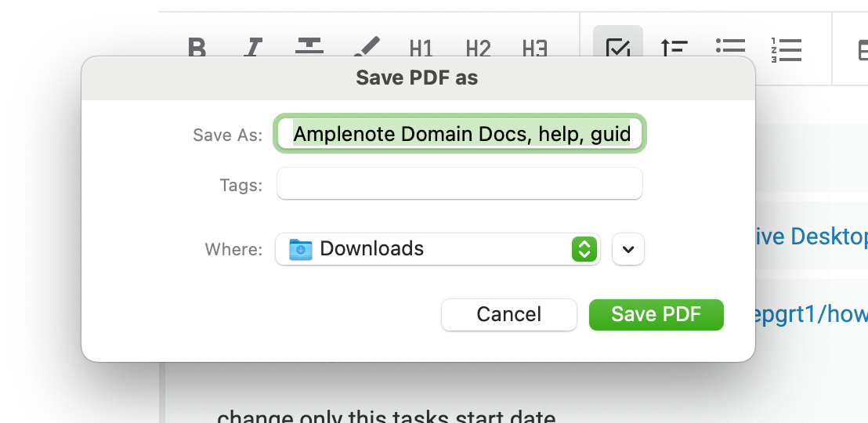Insert a bulleted list
The height and width of the screenshot is (423, 868).
730,47
